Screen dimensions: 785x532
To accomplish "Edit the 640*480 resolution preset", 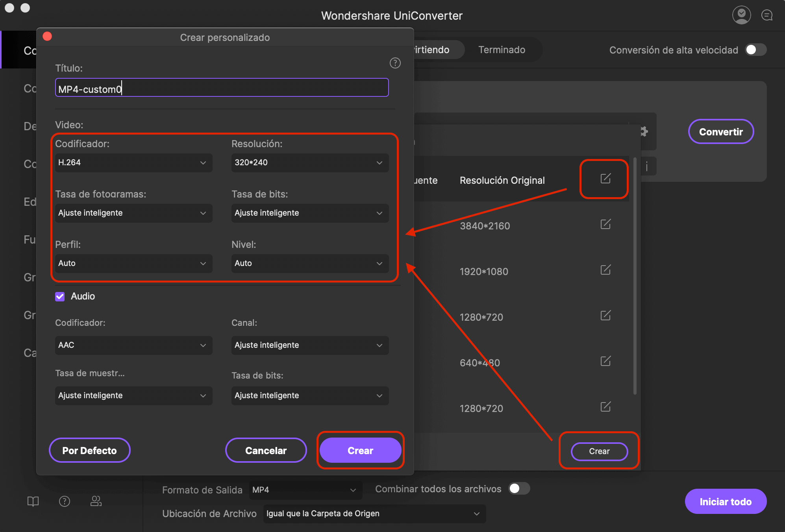I will tap(605, 361).
